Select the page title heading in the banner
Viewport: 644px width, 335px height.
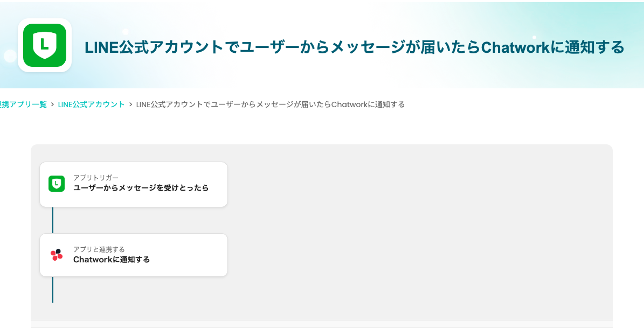click(354, 47)
